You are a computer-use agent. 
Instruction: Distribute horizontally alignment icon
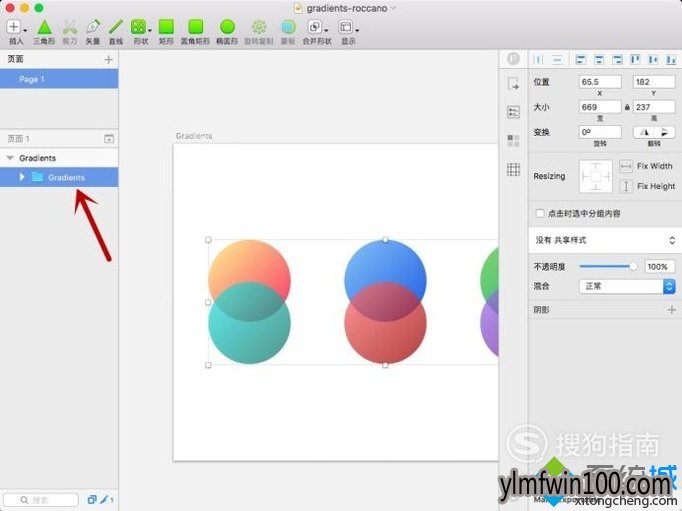point(538,60)
